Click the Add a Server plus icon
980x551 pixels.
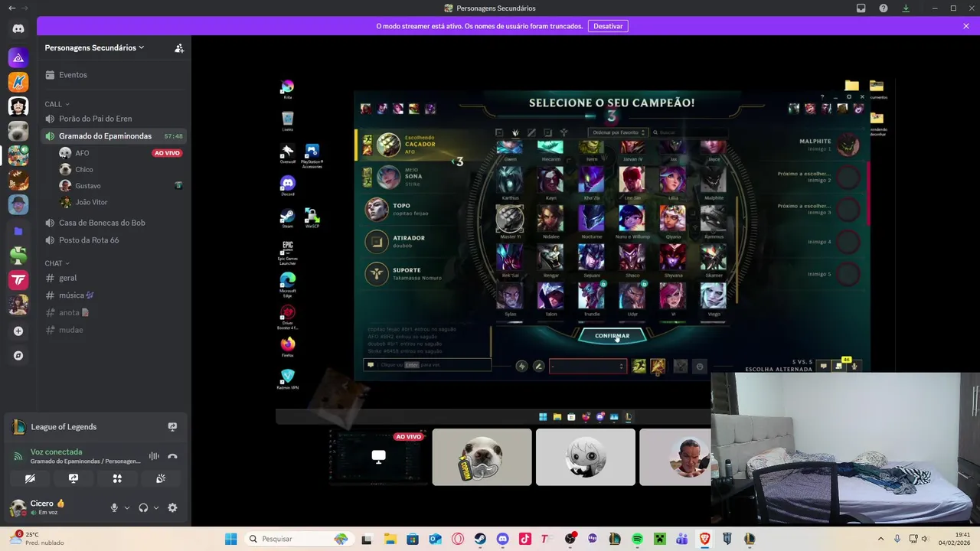tap(18, 331)
